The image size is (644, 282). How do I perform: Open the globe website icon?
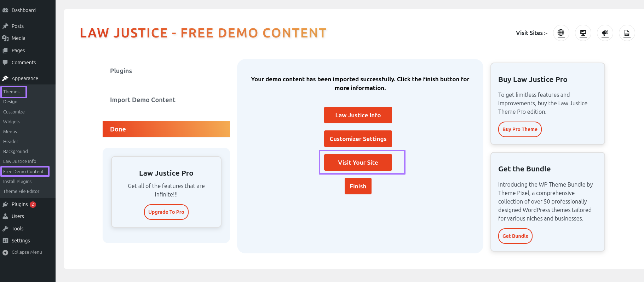[x=561, y=33]
